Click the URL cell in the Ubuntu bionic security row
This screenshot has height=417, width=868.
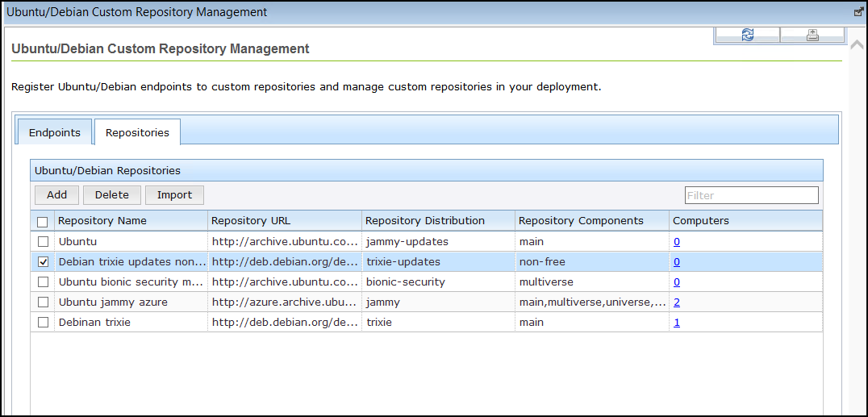pyautogui.click(x=285, y=281)
